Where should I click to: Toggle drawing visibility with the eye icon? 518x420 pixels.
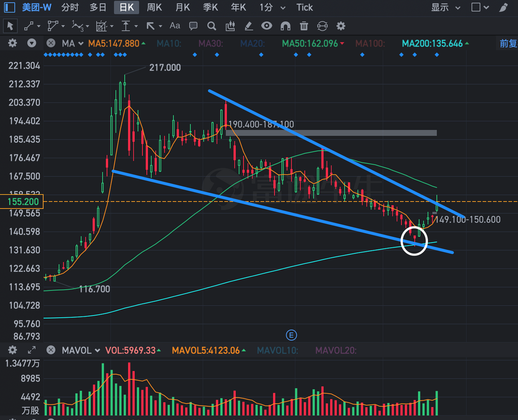tap(267, 26)
